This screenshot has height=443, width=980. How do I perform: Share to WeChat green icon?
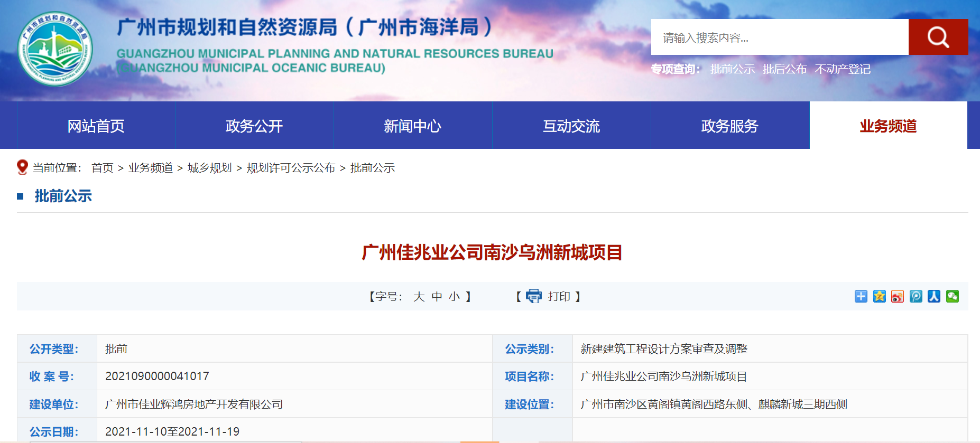pos(953,296)
